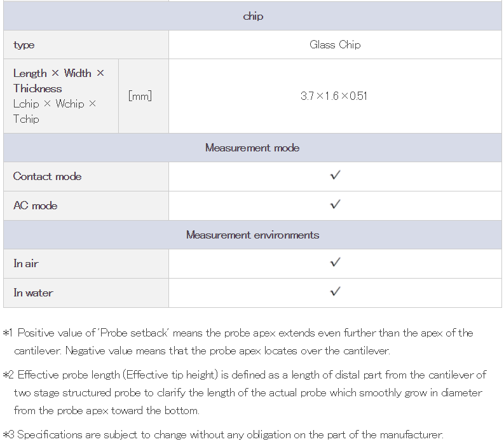The height and width of the screenshot is (444, 504).
Task: Click footnote *1 about Probe setback
Action: click(x=238, y=342)
